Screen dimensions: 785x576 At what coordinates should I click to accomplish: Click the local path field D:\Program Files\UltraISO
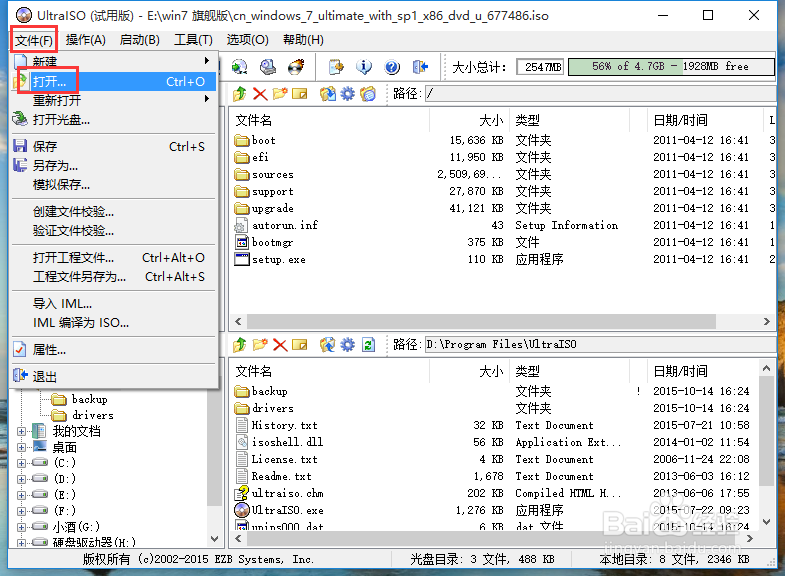click(x=601, y=345)
